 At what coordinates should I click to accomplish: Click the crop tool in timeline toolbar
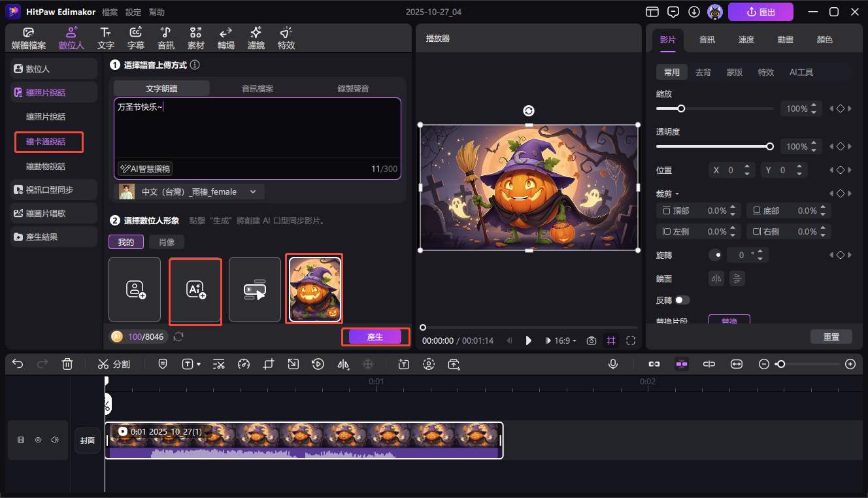(x=269, y=364)
